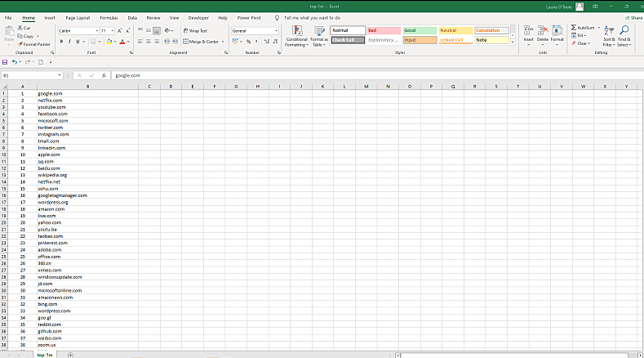Click Align Left icon

pyautogui.click(x=140, y=42)
